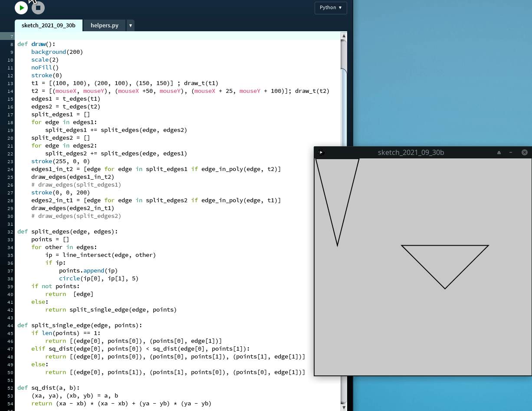532x411 pixels.
Task: Click 'def sq_dist(a, b):' line
Action: (x=48, y=388)
